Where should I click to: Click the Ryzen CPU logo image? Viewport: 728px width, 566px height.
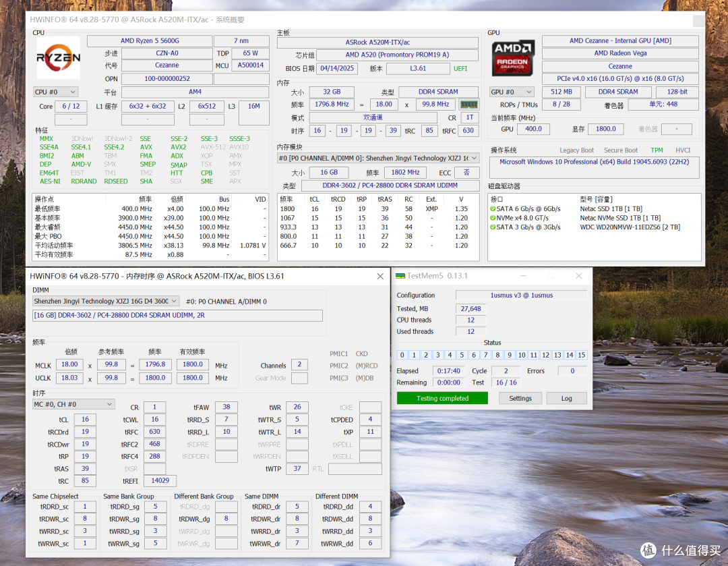[x=59, y=57]
